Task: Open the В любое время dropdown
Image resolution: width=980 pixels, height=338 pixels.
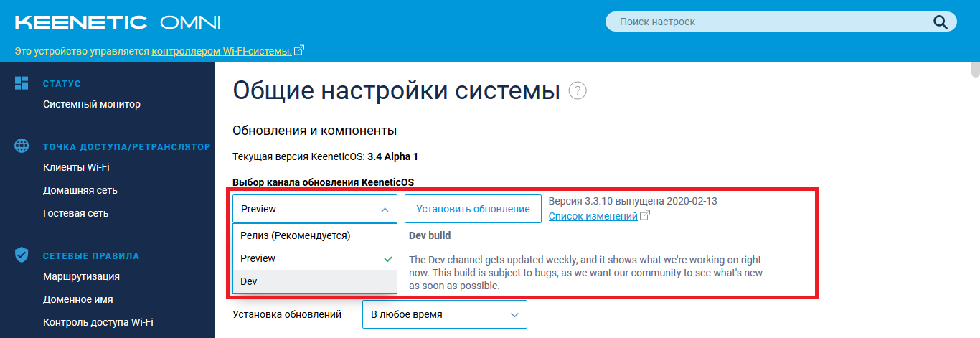Action: 445,314
